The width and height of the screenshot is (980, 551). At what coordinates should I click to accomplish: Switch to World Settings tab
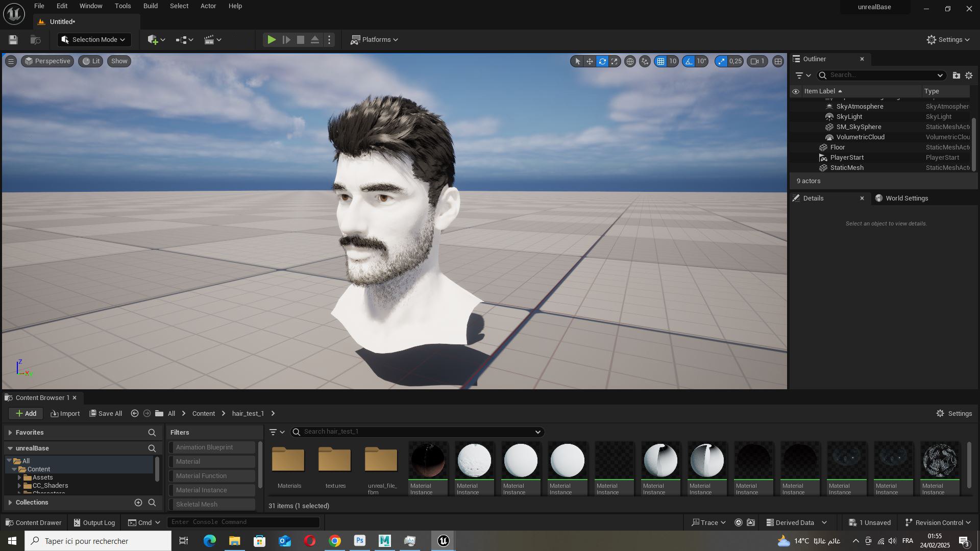(x=901, y=198)
